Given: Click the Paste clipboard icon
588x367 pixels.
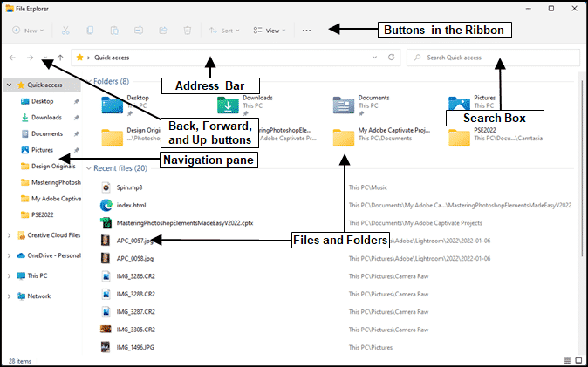Looking at the screenshot, I should 114,31.
